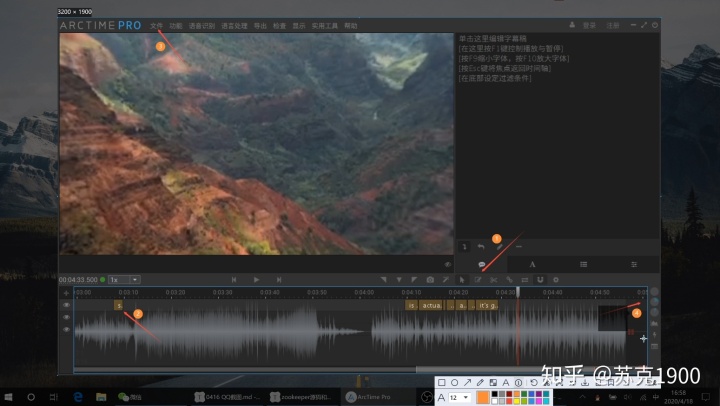Click the down-triangle marker tool

click(x=399, y=280)
